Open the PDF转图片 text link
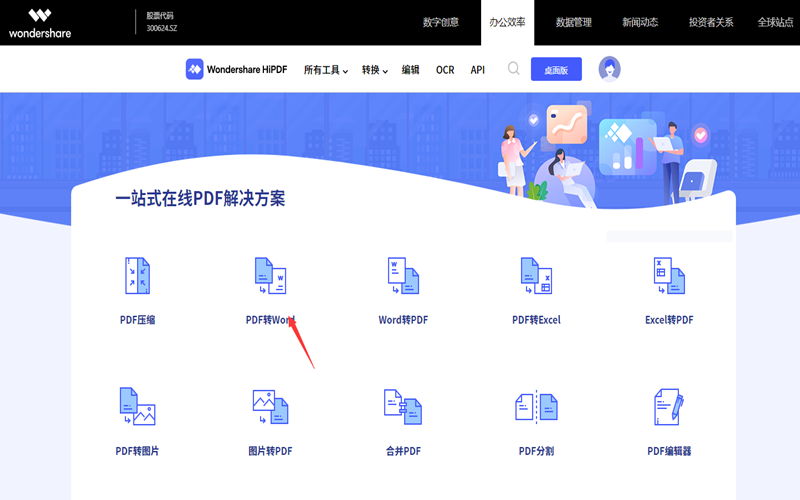800x500 pixels. click(137, 451)
